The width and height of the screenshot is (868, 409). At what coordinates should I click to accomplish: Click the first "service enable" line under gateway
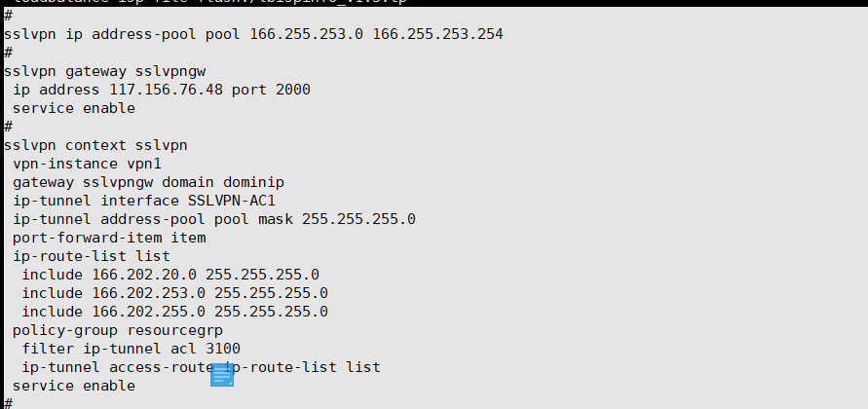point(74,108)
